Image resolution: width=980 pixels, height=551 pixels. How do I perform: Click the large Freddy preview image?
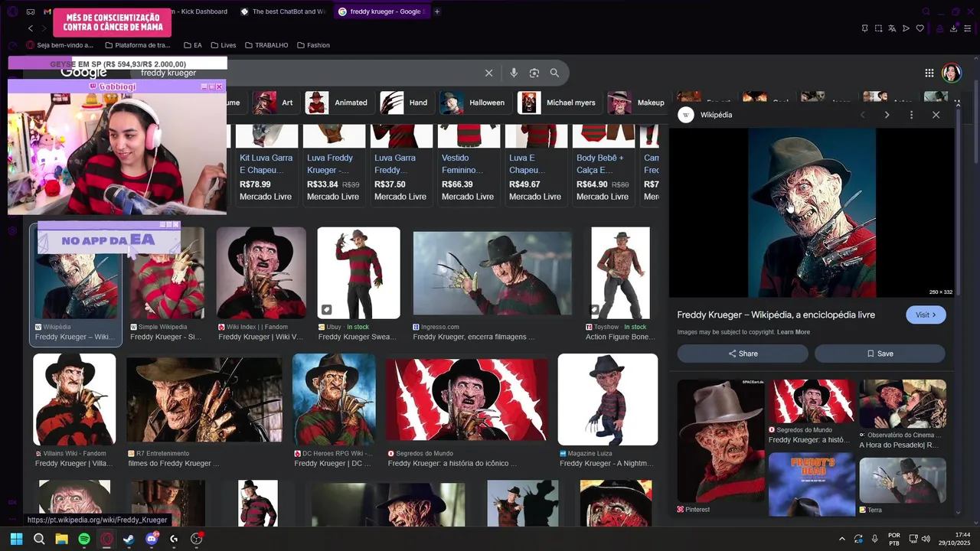click(812, 213)
